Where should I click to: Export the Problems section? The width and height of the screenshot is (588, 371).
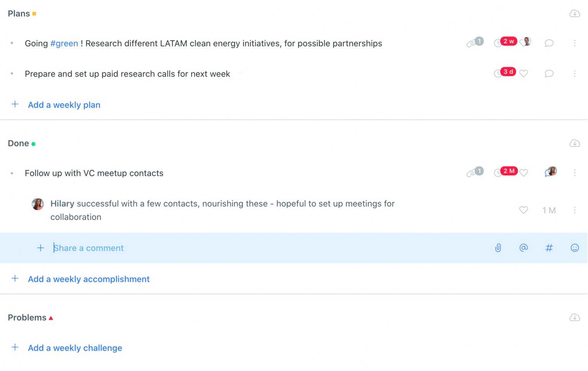(575, 317)
